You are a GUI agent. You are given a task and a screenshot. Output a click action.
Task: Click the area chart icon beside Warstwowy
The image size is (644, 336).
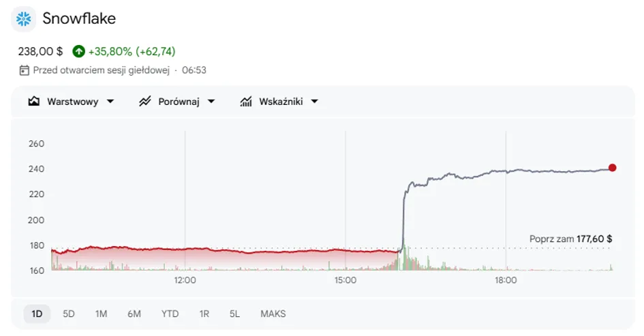tap(33, 101)
